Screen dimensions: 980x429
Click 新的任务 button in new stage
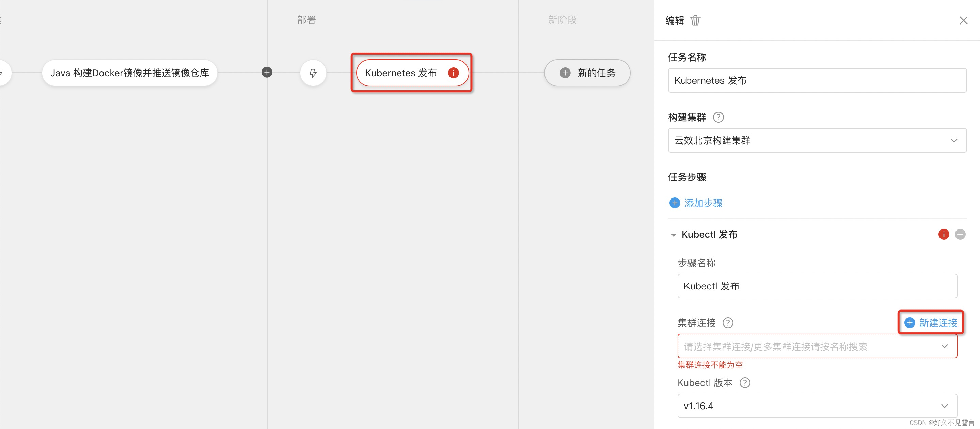[587, 73]
